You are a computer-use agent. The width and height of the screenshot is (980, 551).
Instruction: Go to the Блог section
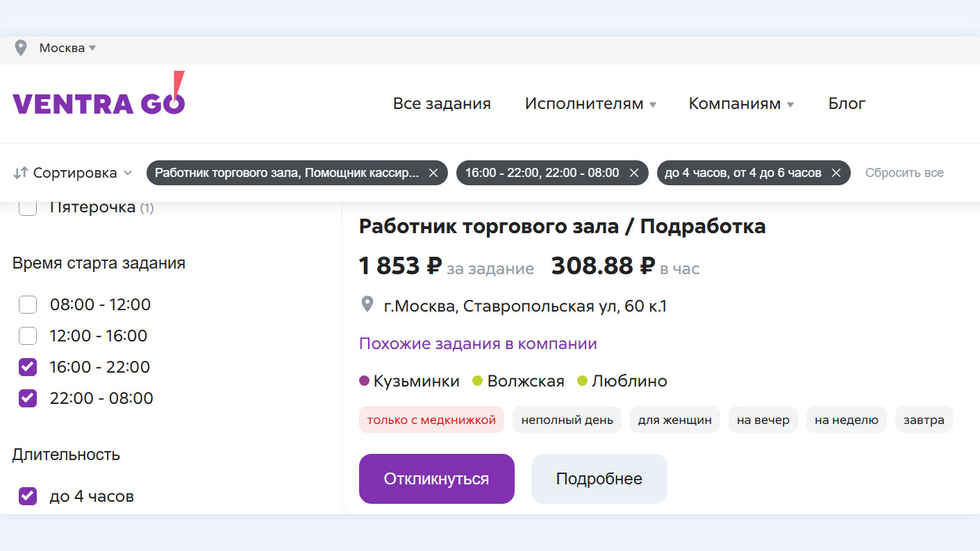pyautogui.click(x=847, y=104)
